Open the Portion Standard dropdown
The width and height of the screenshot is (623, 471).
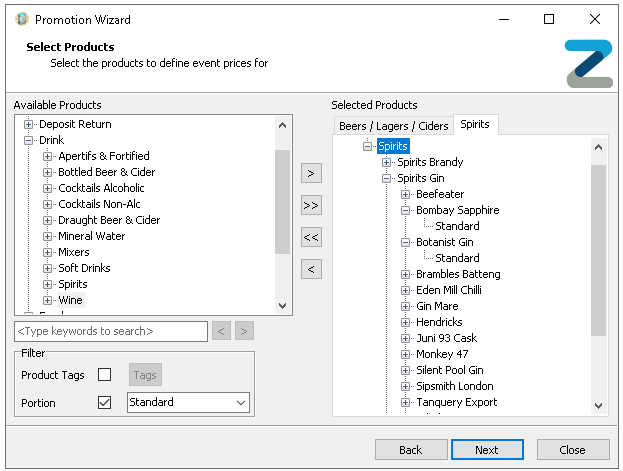point(240,402)
